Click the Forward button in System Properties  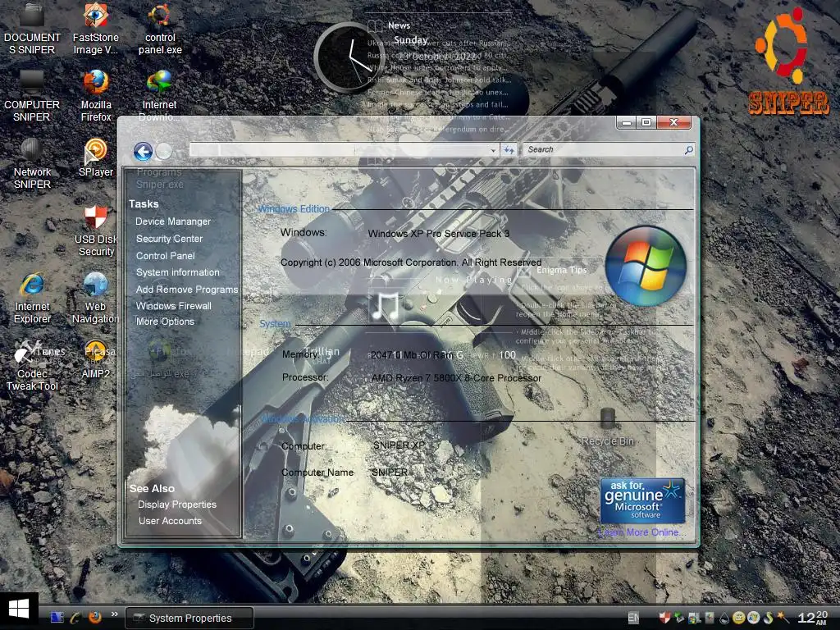click(164, 152)
